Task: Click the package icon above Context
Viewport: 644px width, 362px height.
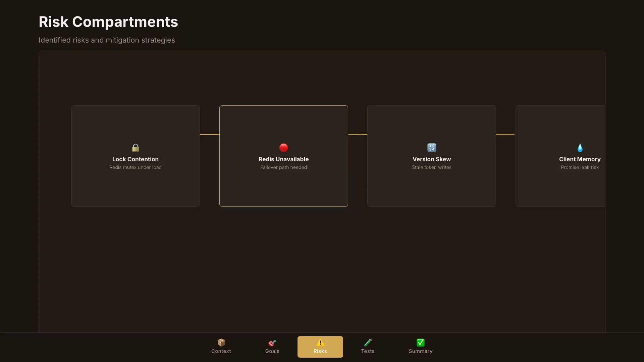Action: (221, 343)
